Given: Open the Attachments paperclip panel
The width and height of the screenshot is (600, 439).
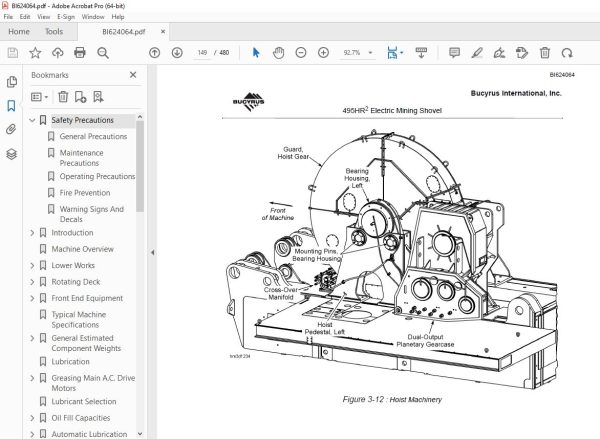Looking at the screenshot, I should [11, 130].
